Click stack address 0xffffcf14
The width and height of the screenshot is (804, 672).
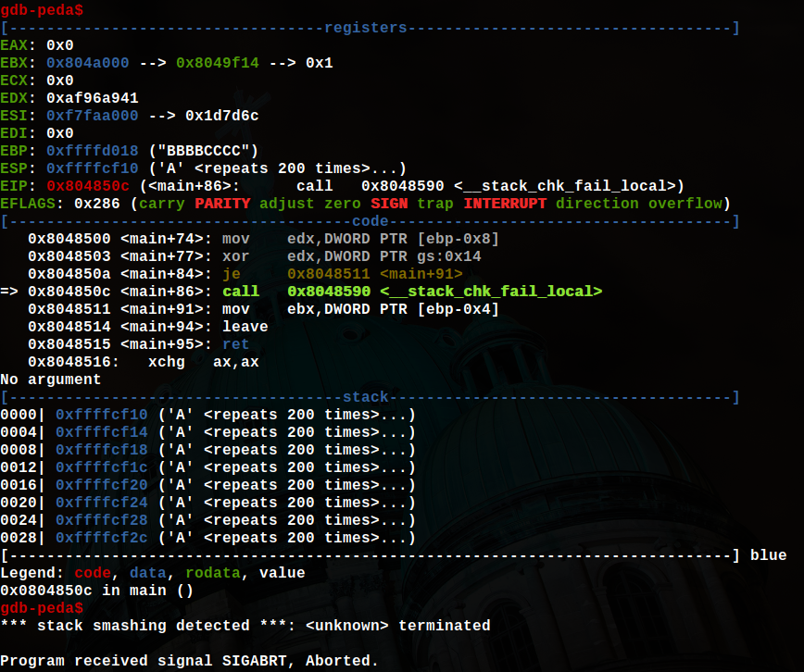[102, 432]
